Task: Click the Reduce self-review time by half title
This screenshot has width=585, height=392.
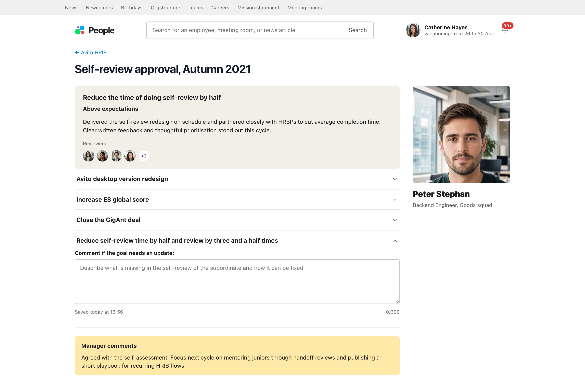Action: pyautogui.click(x=177, y=241)
